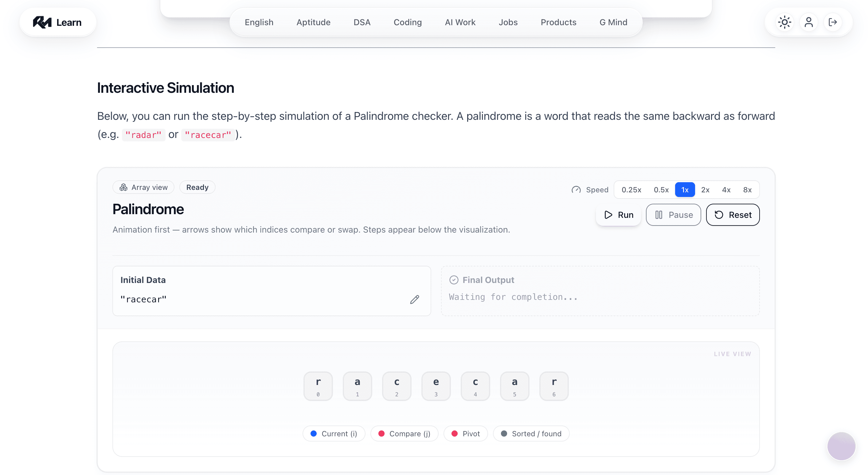Viewport: 868px width, 475px height.
Task: Pause the simulation
Action: click(673, 215)
